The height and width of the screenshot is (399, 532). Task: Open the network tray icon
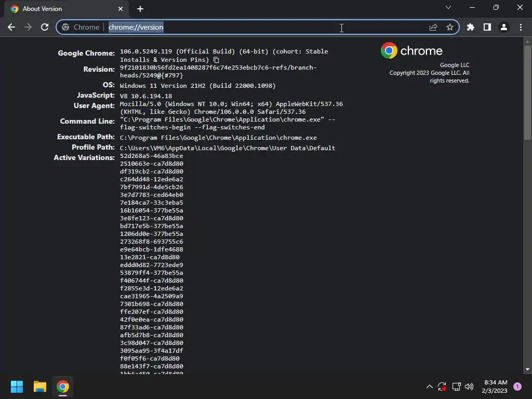456,387
